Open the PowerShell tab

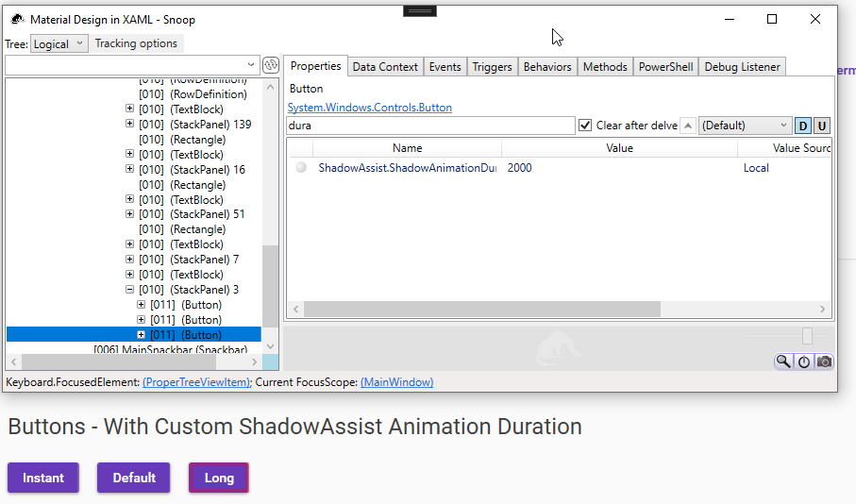pyautogui.click(x=665, y=67)
